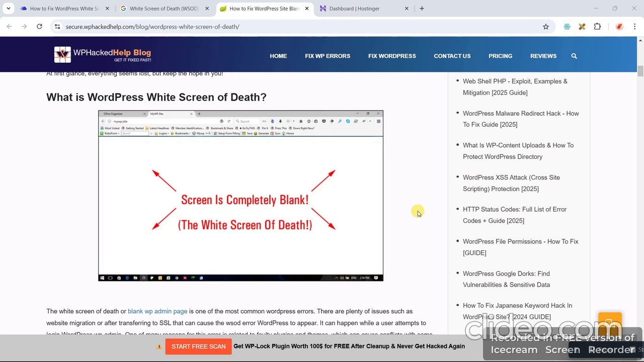Click the 'What is WordPress White Screen of Death?' heading
Viewport: 644px width, 362px height.
(156, 97)
